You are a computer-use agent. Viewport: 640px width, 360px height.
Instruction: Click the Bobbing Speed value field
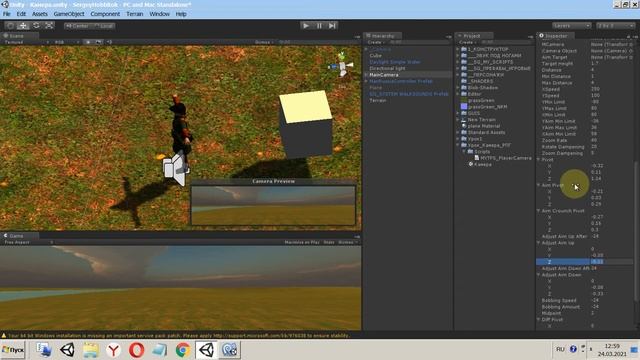pyautogui.click(x=611, y=300)
